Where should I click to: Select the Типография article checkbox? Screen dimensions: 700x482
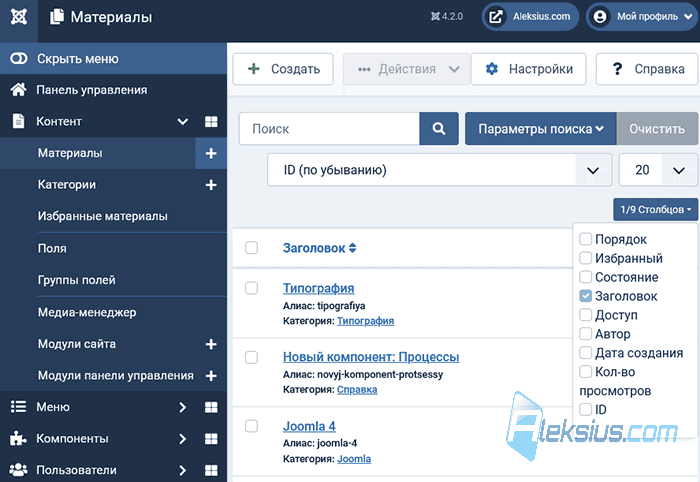tap(251, 288)
